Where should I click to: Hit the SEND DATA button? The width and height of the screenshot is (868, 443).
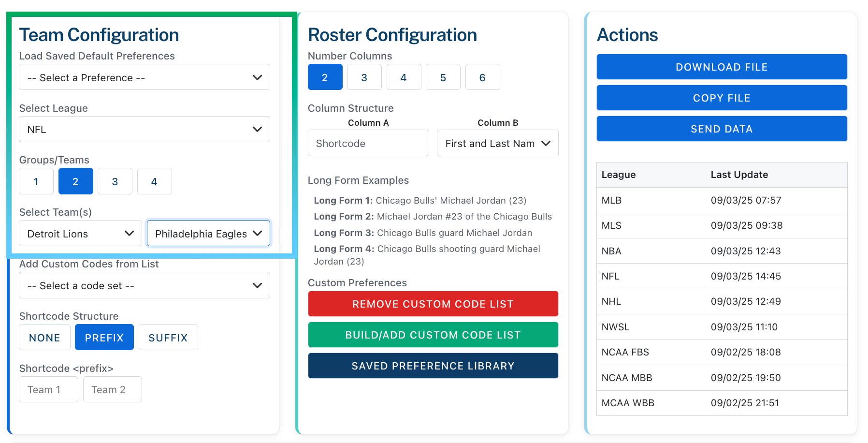[x=721, y=129]
